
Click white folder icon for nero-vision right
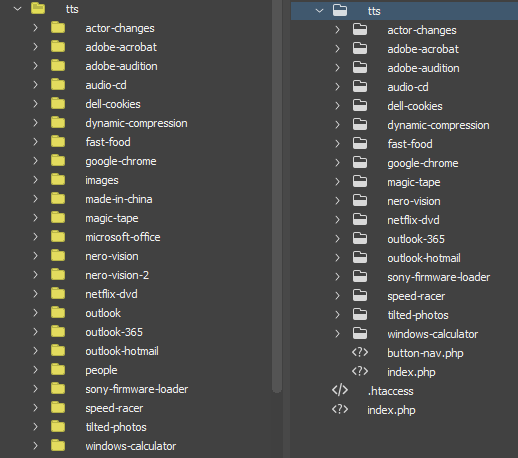[x=360, y=201]
